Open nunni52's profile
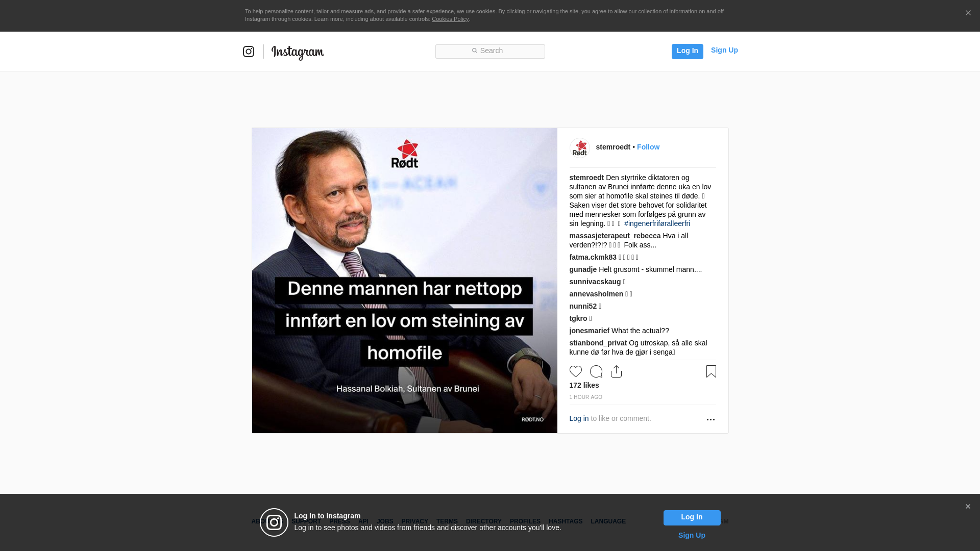Viewport: 980px width, 551px height. pos(583,306)
